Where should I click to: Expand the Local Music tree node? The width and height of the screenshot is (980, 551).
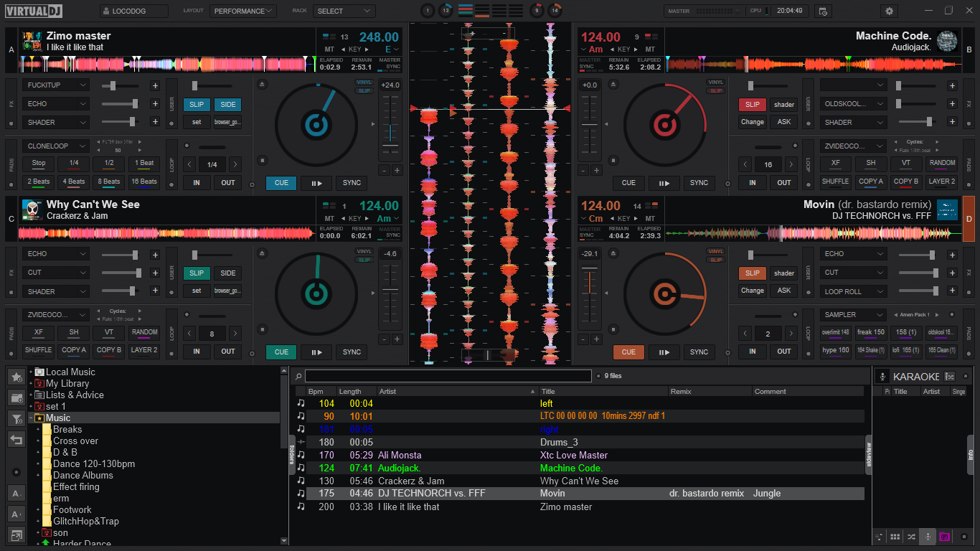point(31,372)
